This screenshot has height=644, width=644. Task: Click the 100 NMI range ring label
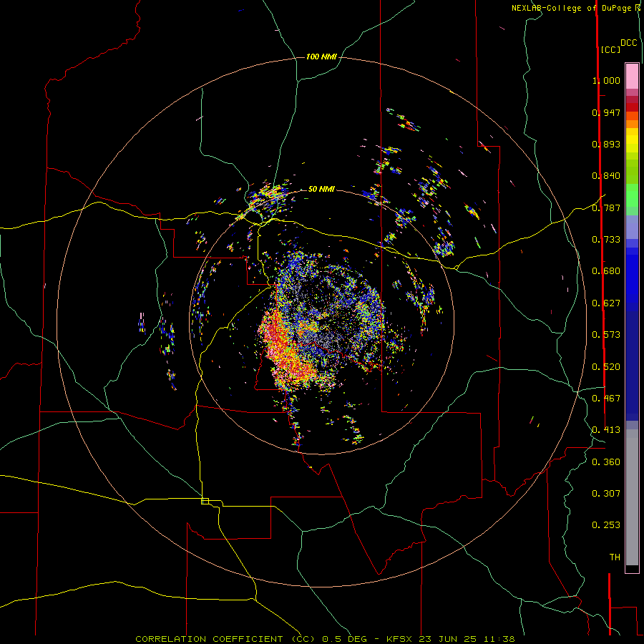321,57
